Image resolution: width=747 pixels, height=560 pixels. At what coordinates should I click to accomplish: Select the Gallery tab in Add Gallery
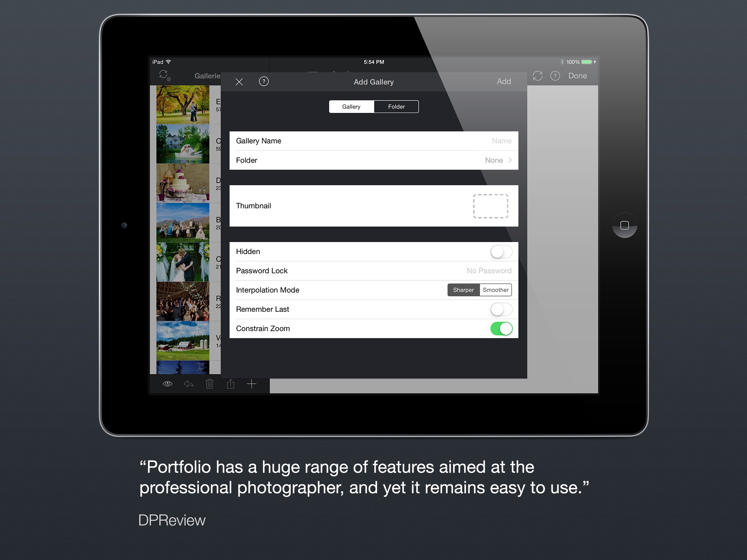click(351, 106)
